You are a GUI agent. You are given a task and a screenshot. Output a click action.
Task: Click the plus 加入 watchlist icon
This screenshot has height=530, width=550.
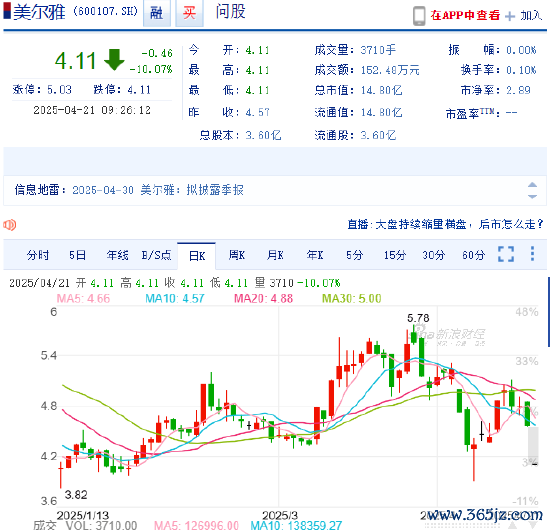click(510, 16)
